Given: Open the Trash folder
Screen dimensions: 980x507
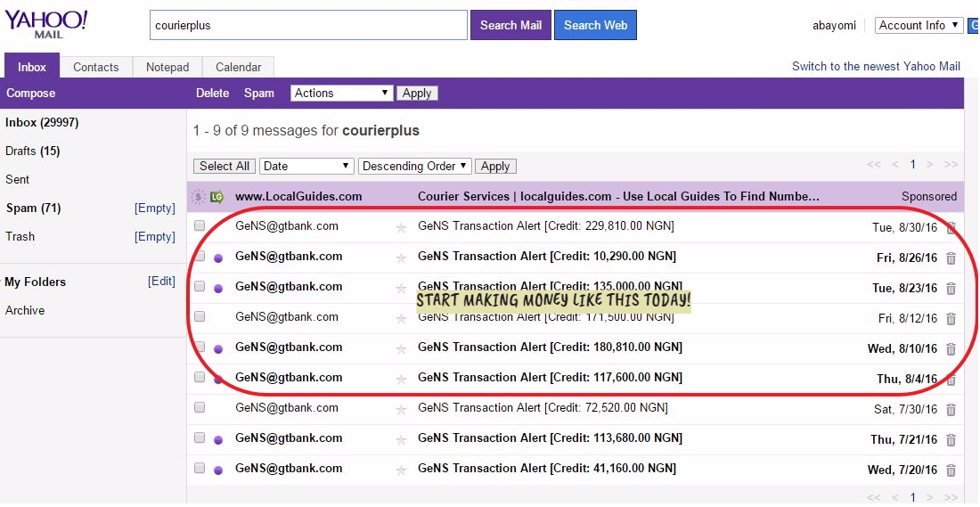Looking at the screenshot, I should pos(20,236).
